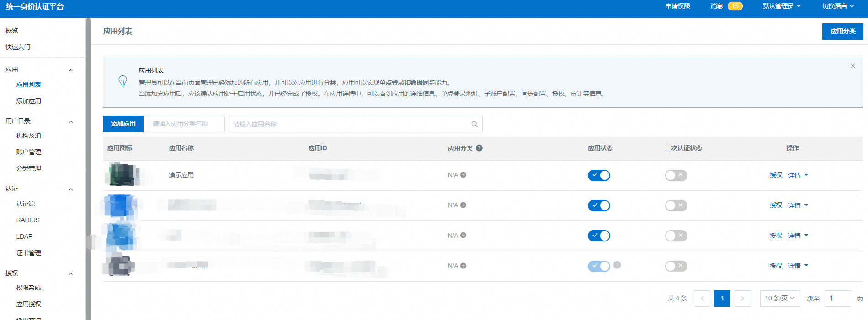Image resolution: width=868 pixels, height=320 pixels.
Task: Open the 详情 dropdown for 演示应用
Action: 798,175
